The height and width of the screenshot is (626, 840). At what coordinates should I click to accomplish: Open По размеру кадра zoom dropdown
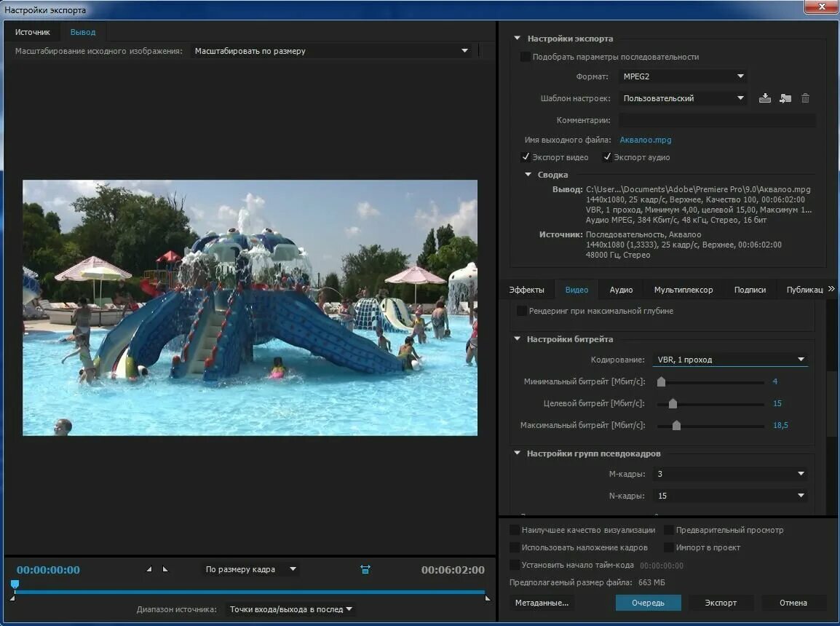point(250,569)
